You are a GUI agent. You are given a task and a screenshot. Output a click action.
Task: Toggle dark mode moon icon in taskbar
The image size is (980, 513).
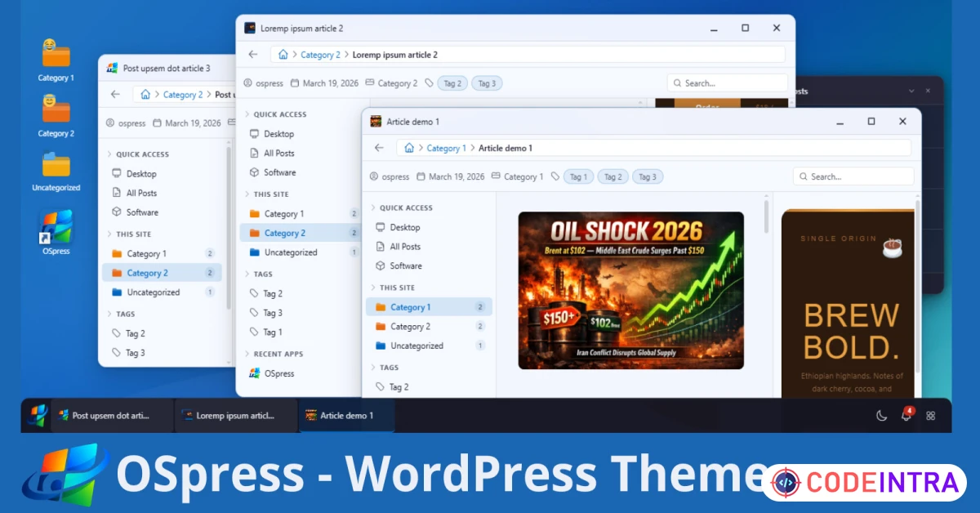(x=881, y=415)
